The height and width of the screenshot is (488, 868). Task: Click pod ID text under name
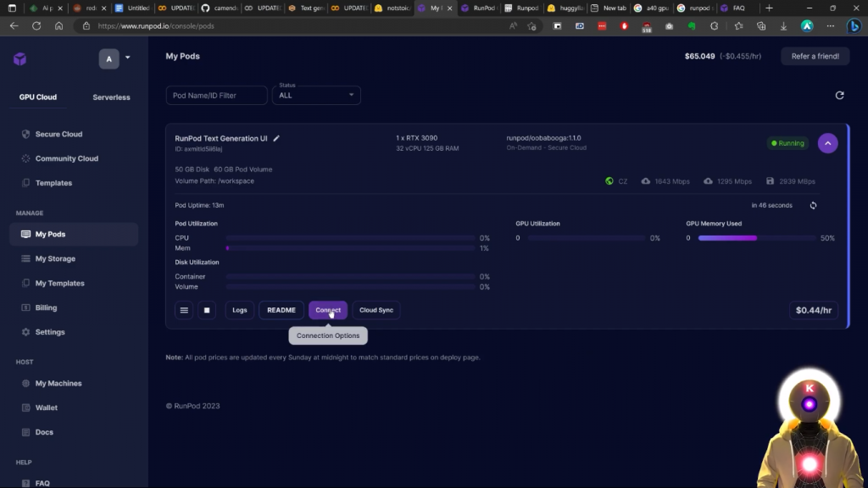tap(198, 149)
